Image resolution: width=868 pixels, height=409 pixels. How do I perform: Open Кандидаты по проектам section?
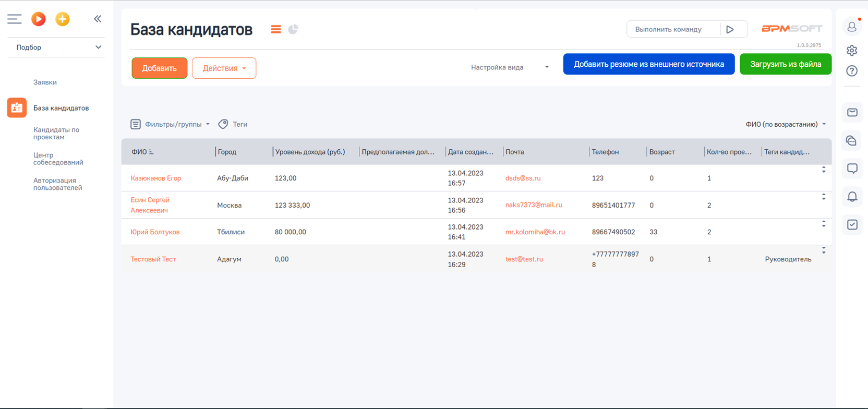pyautogui.click(x=56, y=134)
